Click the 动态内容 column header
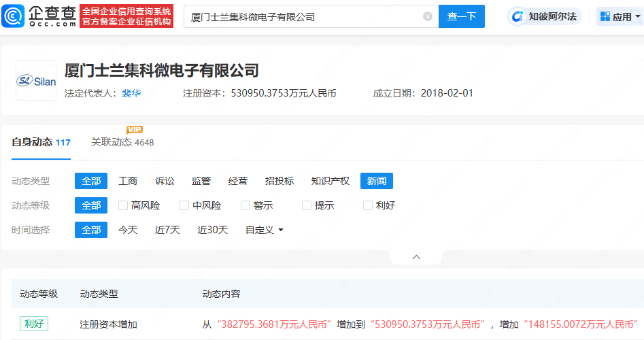This screenshot has height=340, width=644. pyautogui.click(x=222, y=294)
